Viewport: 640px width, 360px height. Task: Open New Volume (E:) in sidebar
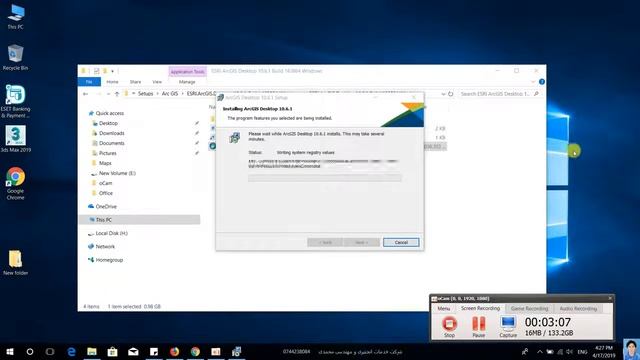117,173
